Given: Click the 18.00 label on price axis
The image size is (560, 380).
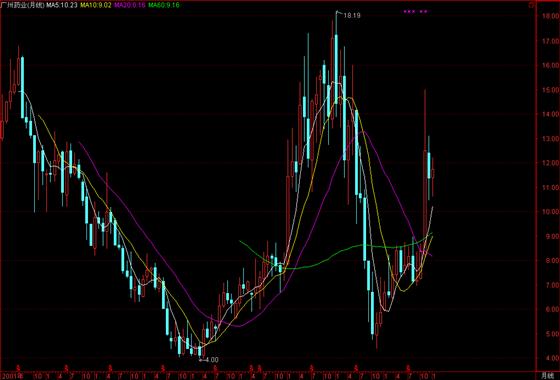Looking at the screenshot, I should [x=550, y=16].
